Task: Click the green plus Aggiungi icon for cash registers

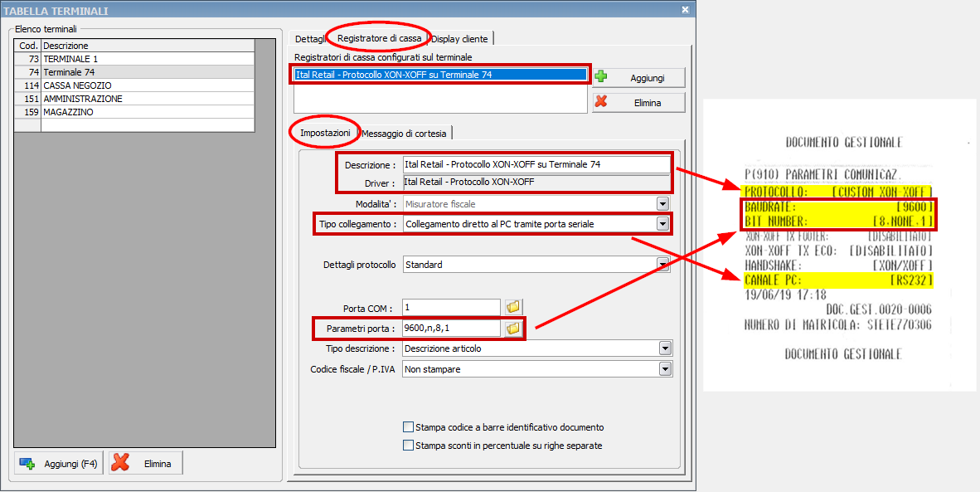Action: point(601,77)
